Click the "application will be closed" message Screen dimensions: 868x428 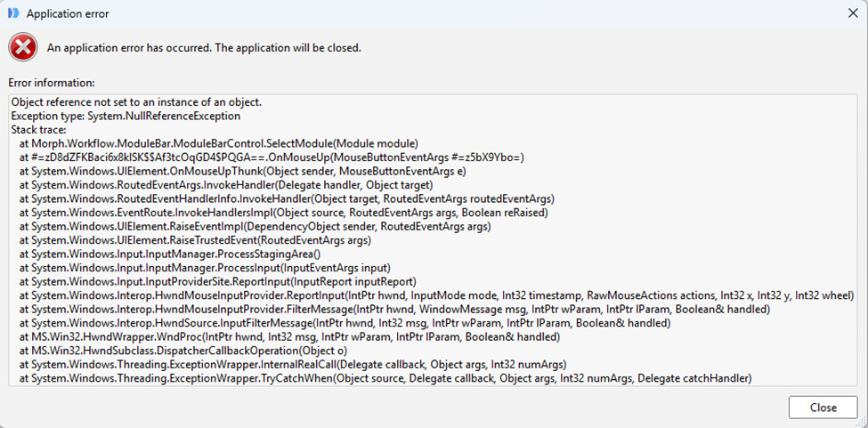(204, 47)
